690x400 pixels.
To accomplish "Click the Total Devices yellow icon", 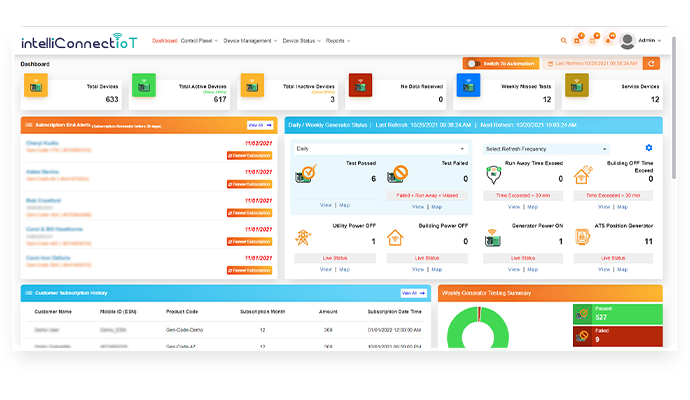I will [36, 85].
